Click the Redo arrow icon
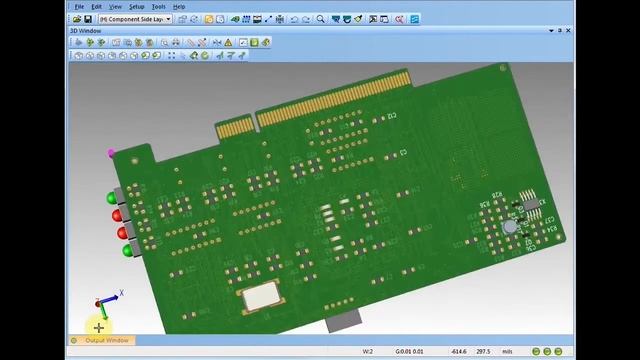Image resolution: width=640 pixels, height=360 pixels. coord(305,19)
